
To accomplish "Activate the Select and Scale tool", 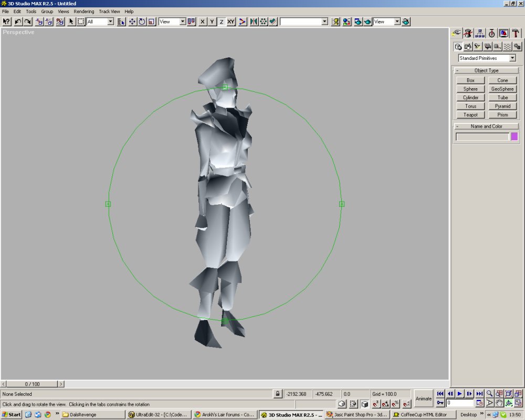I will click(152, 22).
